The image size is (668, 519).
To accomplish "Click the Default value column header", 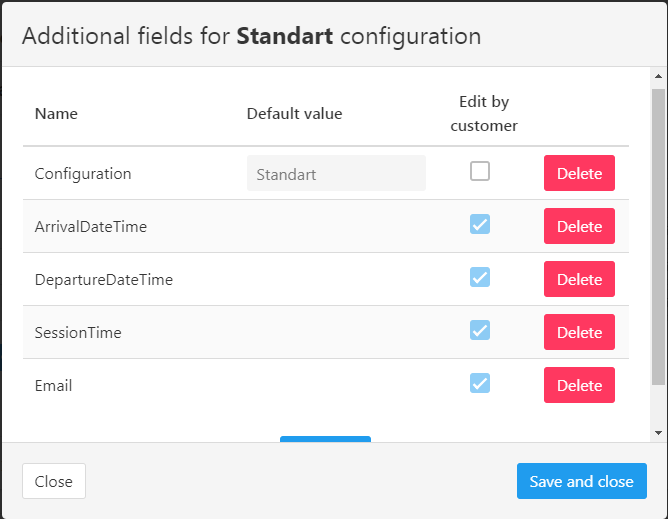I will pos(294,113).
